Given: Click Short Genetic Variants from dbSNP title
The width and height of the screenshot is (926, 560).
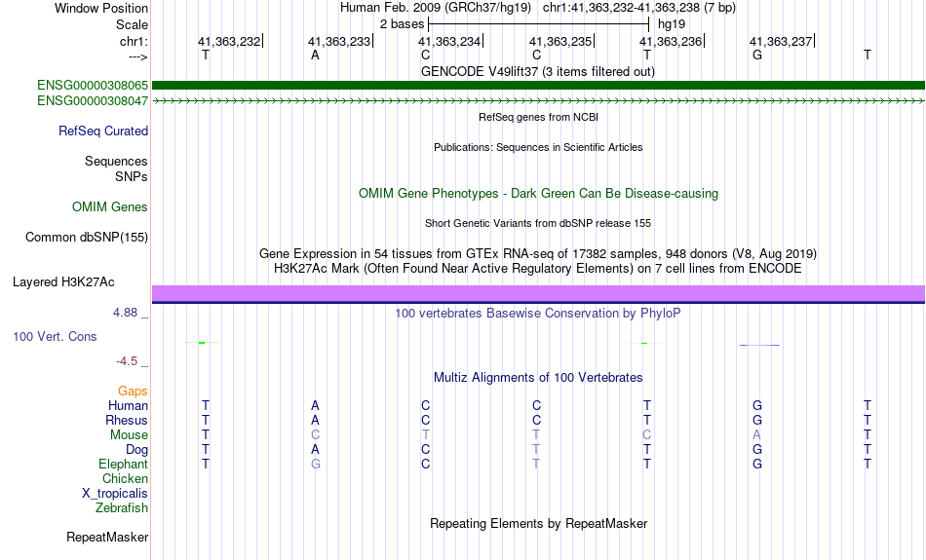Looking at the screenshot, I should pyautogui.click(x=538, y=224).
